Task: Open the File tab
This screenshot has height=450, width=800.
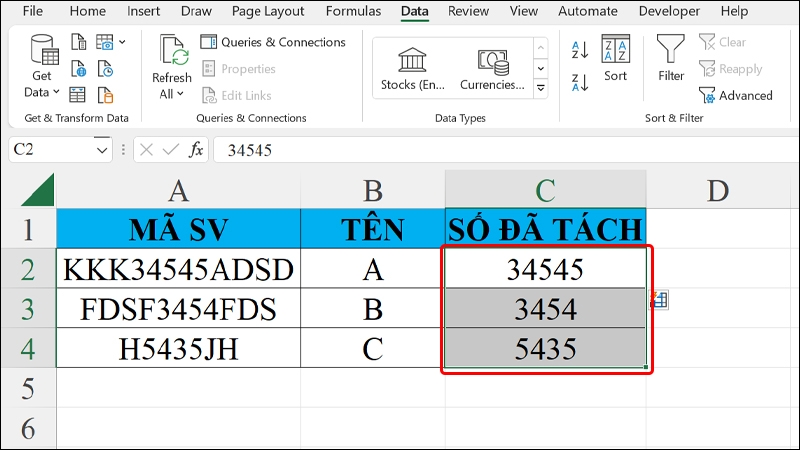Action: click(x=33, y=11)
